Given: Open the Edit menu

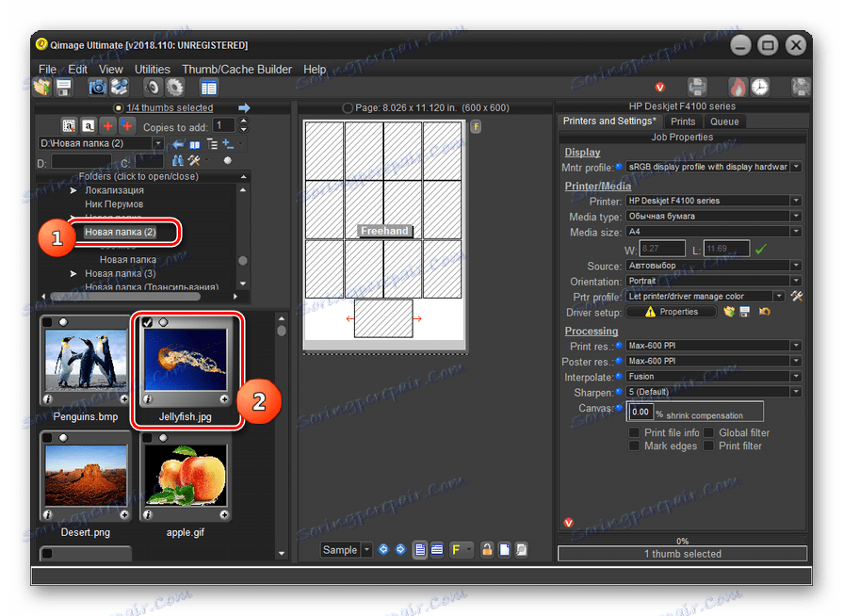Looking at the screenshot, I should click(77, 70).
